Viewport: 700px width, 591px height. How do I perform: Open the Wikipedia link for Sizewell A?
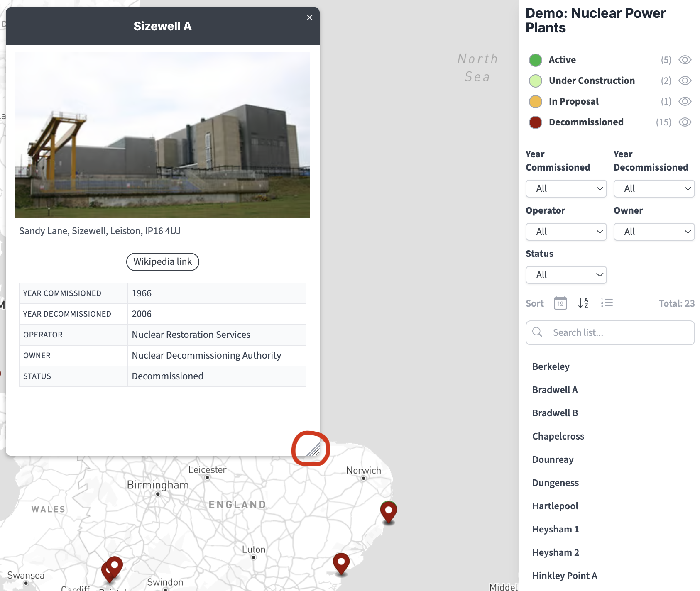162,261
